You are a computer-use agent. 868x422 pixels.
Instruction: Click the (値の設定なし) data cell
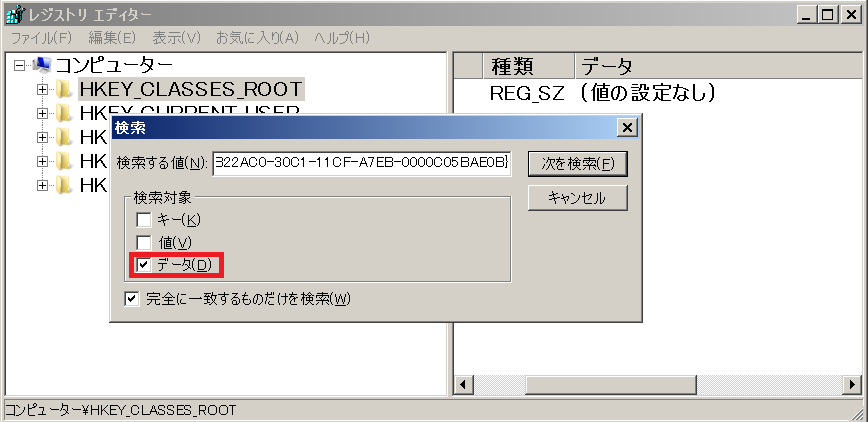pos(647,93)
